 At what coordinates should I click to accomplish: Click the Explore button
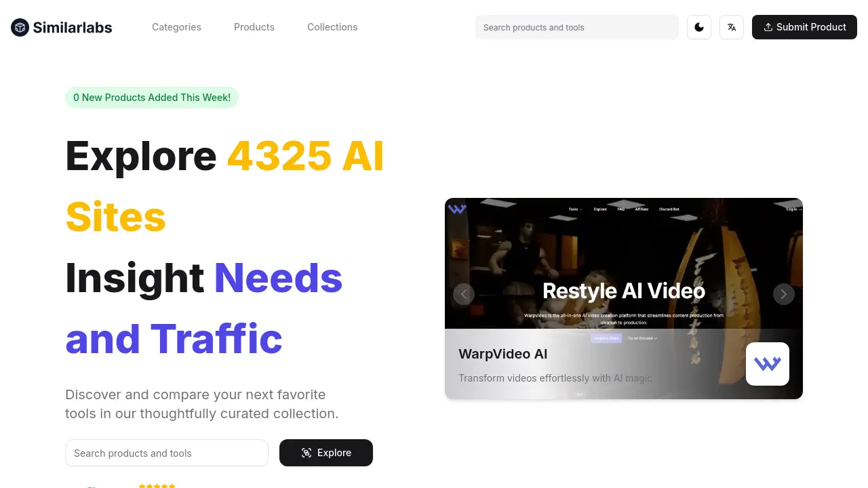point(326,453)
